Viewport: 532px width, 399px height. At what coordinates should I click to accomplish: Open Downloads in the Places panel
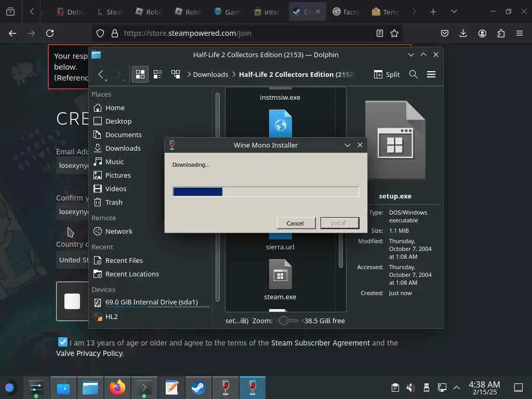(117, 149)
